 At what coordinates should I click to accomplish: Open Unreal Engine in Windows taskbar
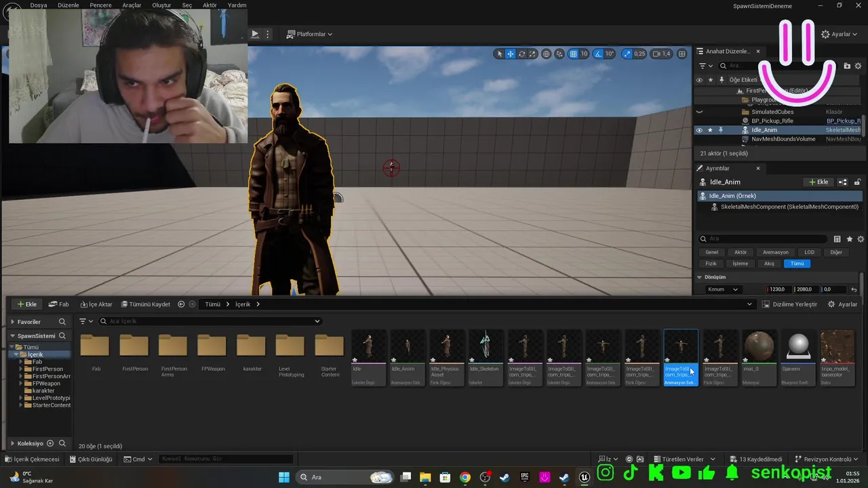585,477
